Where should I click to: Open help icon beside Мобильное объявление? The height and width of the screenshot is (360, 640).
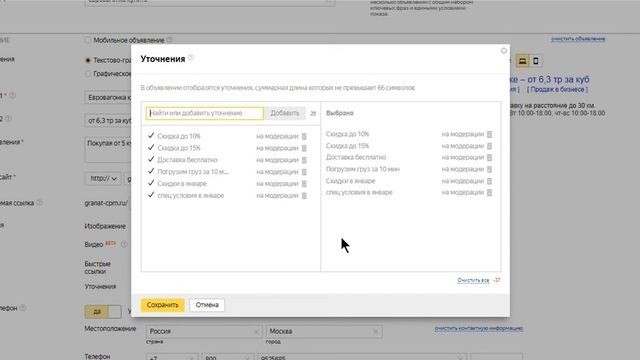(169, 40)
